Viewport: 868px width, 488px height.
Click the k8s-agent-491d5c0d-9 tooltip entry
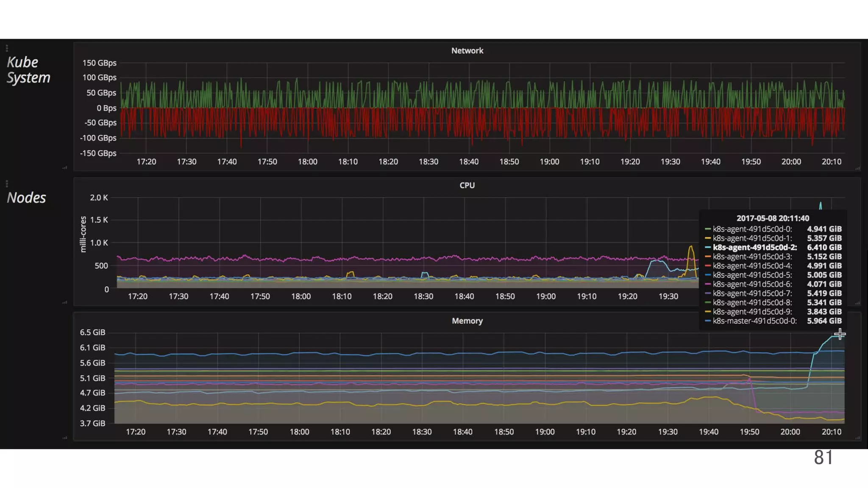752,312
